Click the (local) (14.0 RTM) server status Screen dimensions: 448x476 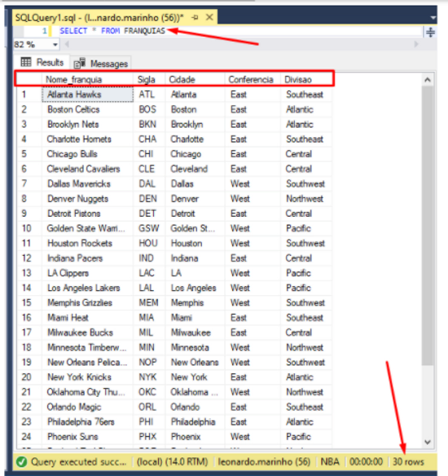(173, 461)
